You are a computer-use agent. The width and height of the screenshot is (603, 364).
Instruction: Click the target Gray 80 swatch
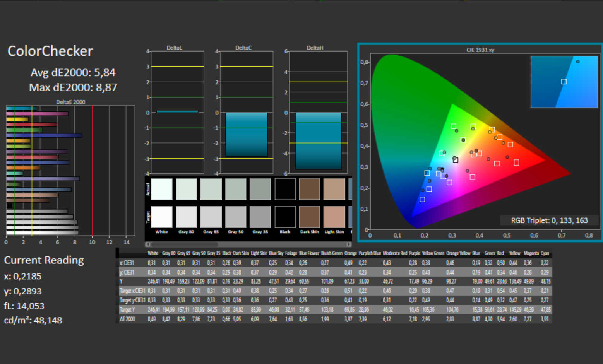(x=186, y=217)
